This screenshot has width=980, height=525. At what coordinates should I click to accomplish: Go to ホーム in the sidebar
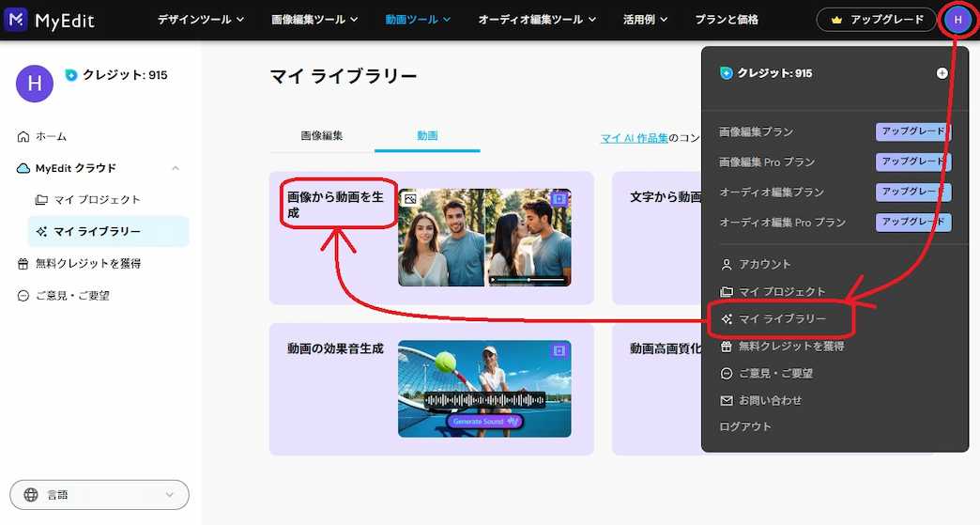pyautogui.click(x=51, y=136)
